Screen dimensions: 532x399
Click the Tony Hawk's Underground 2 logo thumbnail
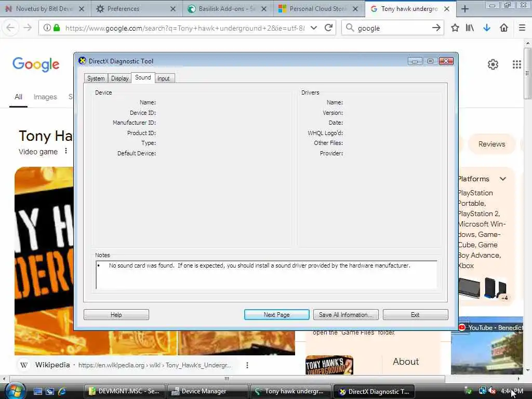(329, 365)
